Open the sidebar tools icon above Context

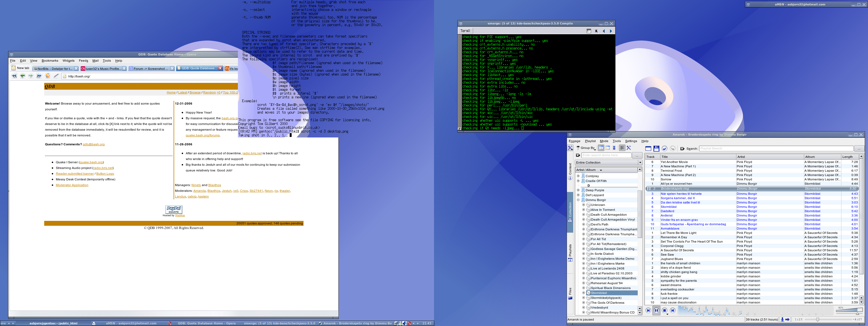pos(570,148)
